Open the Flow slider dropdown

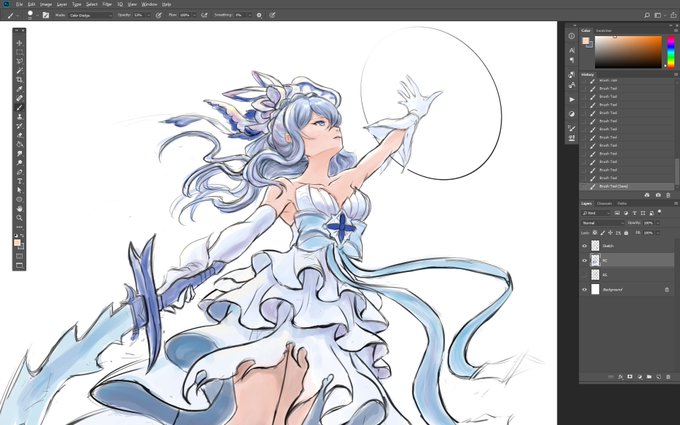[x=194, y=15]
